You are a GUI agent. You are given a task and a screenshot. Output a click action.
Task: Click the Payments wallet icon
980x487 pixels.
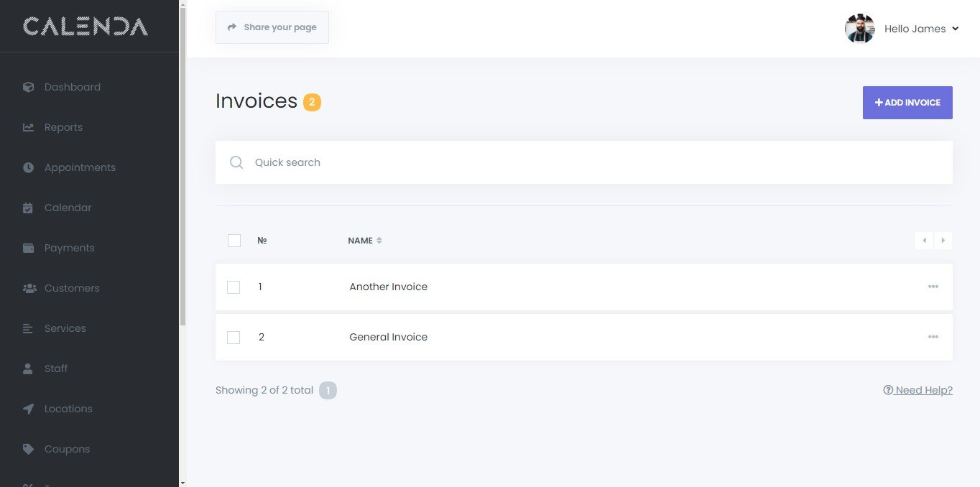(x=29, y=248)
